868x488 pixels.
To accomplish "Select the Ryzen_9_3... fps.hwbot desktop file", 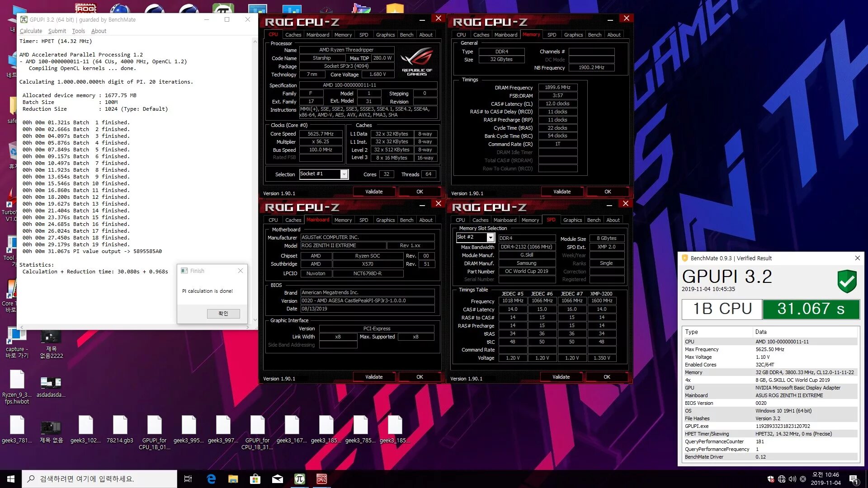I will pos(17,387).
